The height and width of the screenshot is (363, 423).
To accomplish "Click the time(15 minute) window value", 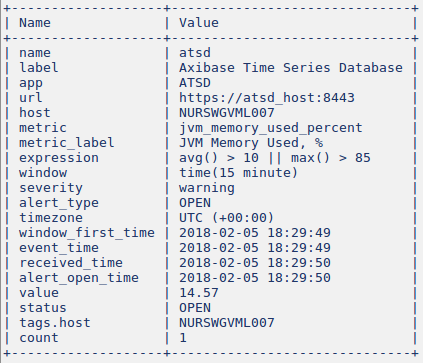I will pos(238,173).
